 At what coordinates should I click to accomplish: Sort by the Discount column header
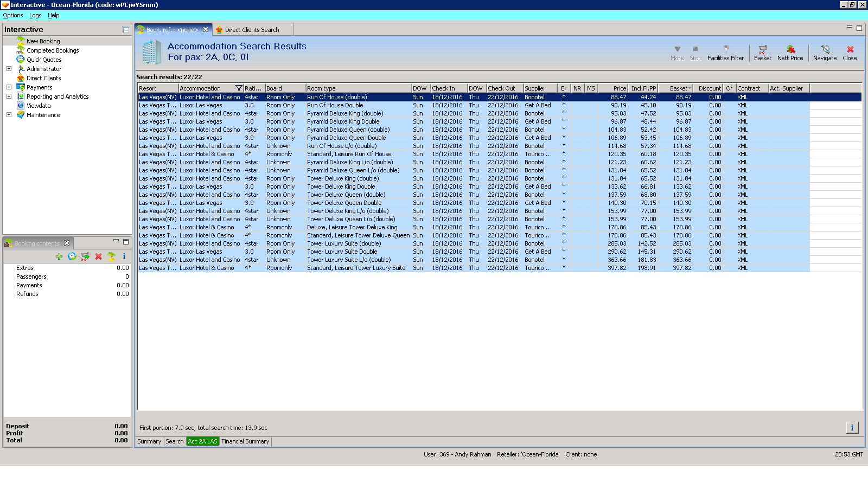point(709,88)
